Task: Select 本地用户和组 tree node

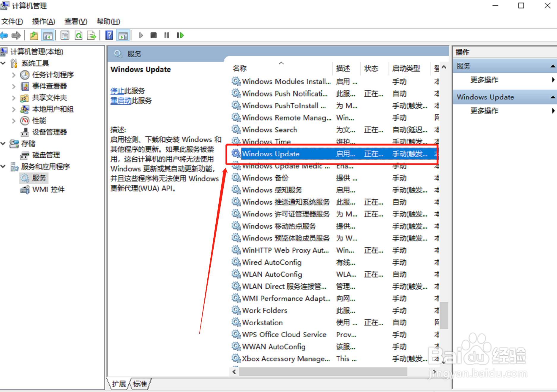Action: pyautogui.click(x=53, y=109)
